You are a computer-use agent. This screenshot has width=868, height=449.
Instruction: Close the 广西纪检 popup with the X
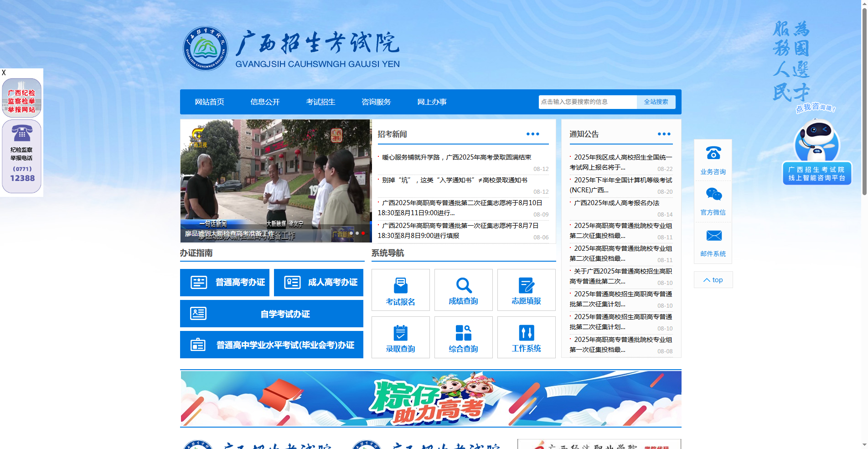4,72
